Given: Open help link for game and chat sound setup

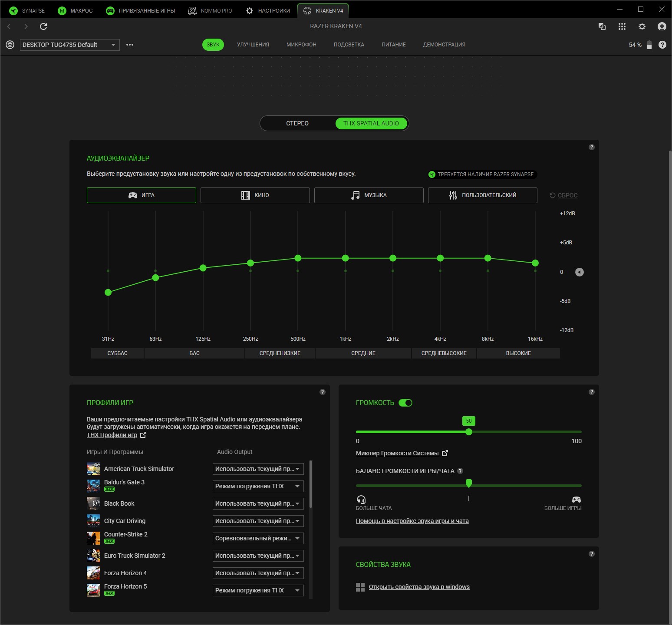Looking at the screenshot, I should [412, 521].
